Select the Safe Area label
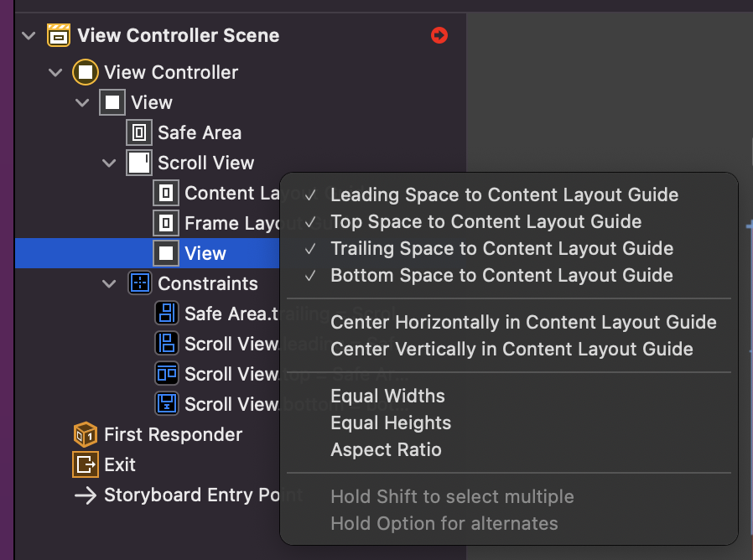The width and height of the screenshot is (753, 560). coord(200,132)
